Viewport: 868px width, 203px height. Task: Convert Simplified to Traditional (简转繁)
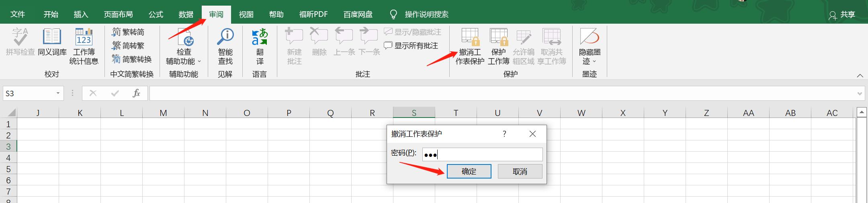tap(128, 46)
